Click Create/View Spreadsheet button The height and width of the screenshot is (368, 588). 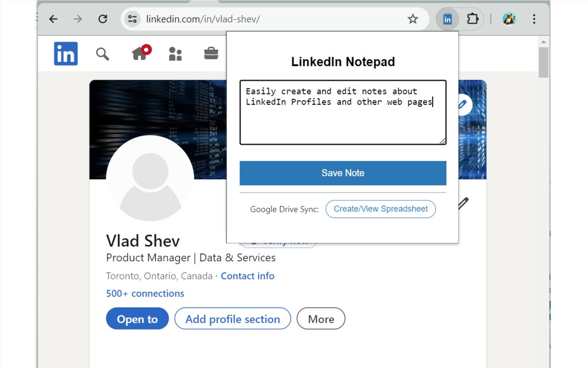[380, 209]
